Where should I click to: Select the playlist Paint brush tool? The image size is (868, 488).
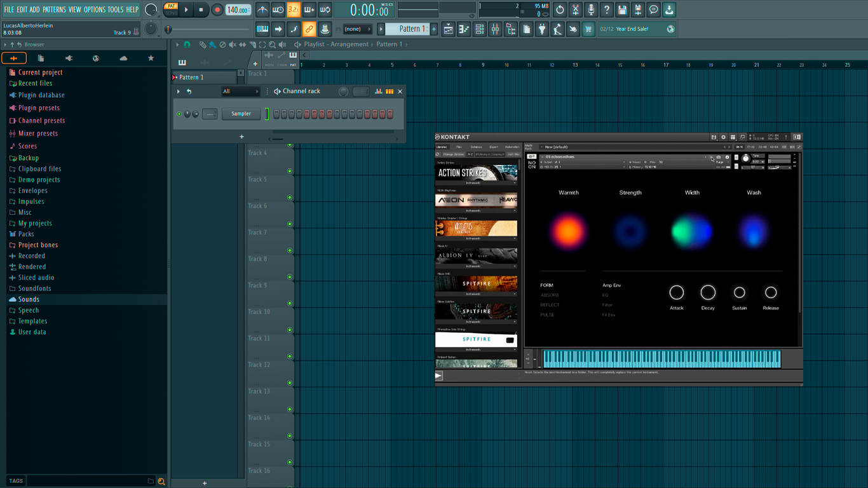[x=212, y=44]
